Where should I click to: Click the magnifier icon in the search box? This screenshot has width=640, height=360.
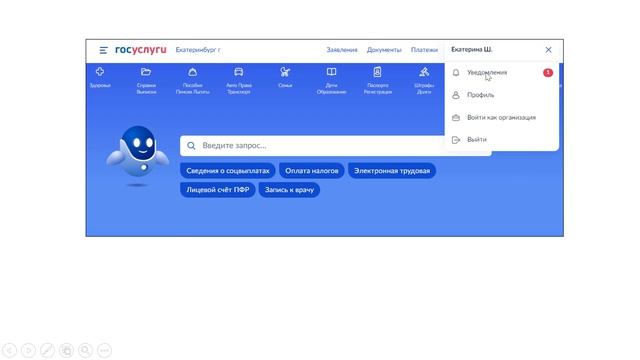click(x=191, y=146)
